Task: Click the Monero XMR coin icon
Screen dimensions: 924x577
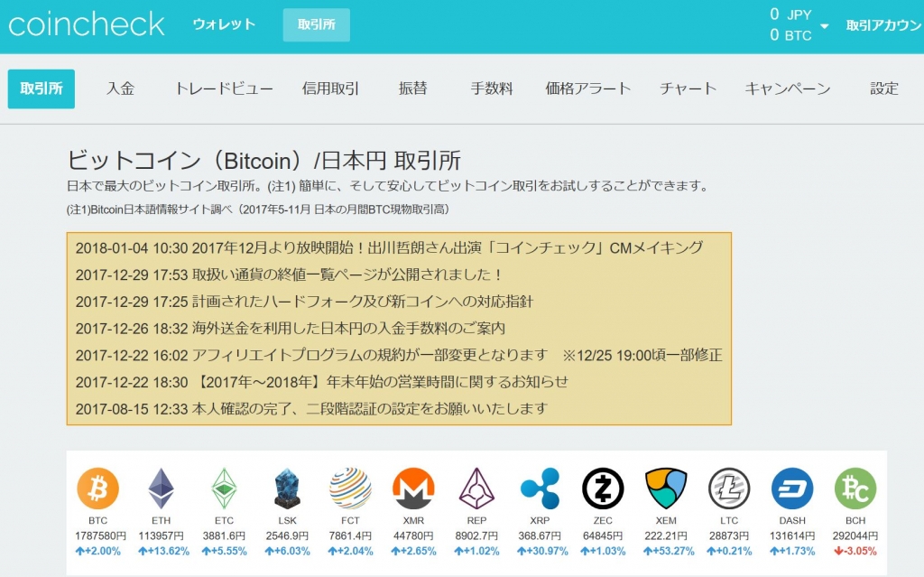Action: (x=413, y=489)
